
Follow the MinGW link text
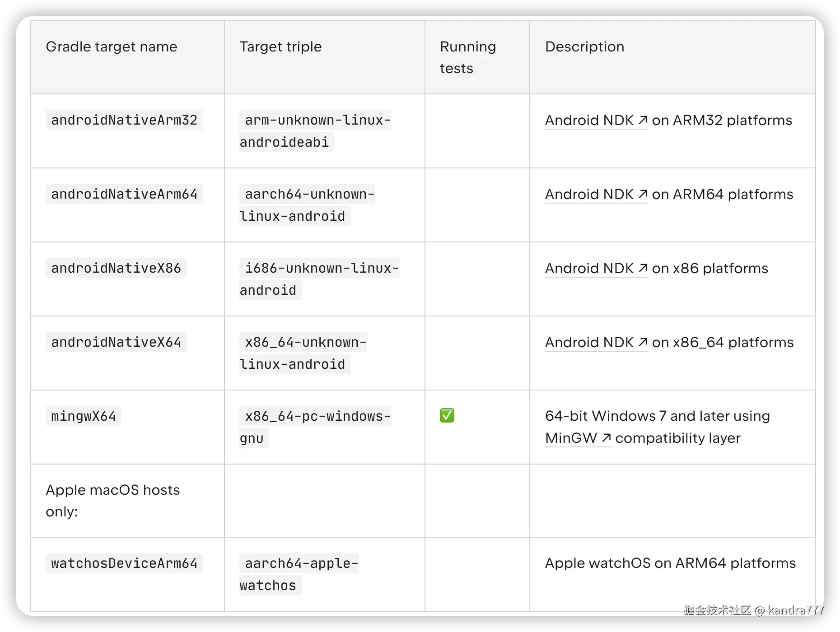(571, 438)
